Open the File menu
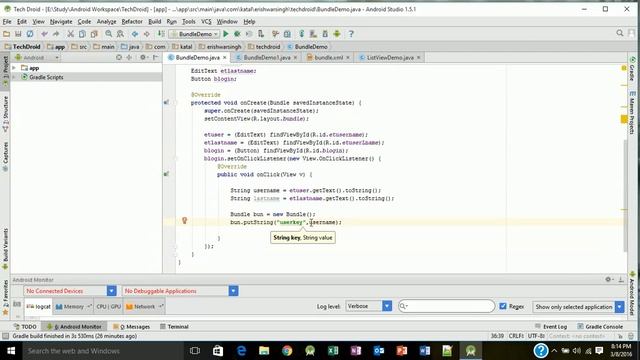Image resolution: width=640 pixels, height=360 pixels. (7, 22)
